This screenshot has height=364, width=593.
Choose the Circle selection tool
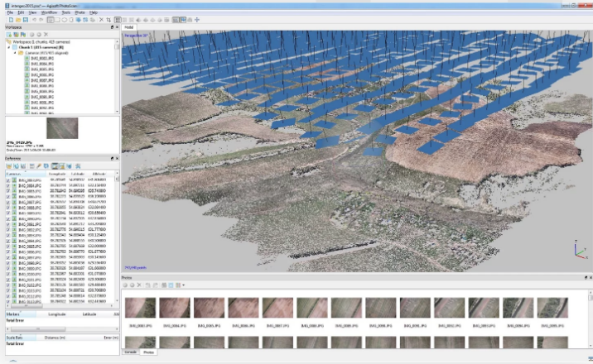[x=65, y=20]
